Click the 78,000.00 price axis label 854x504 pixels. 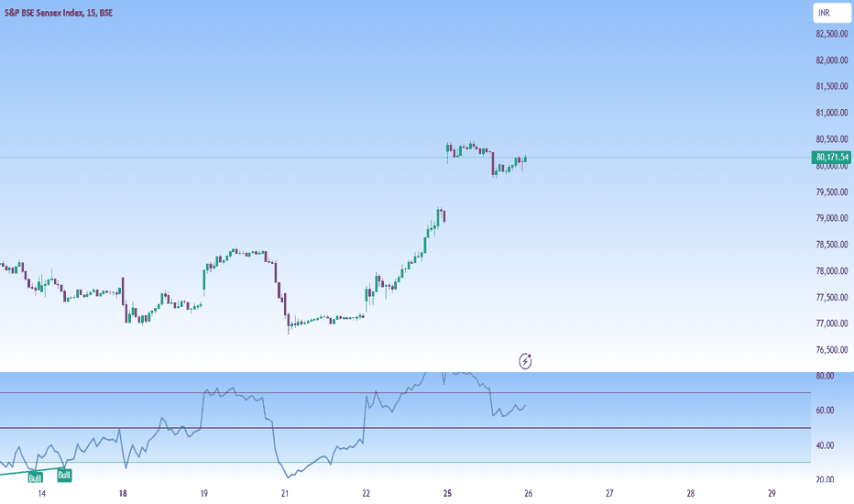coord(832,271)
